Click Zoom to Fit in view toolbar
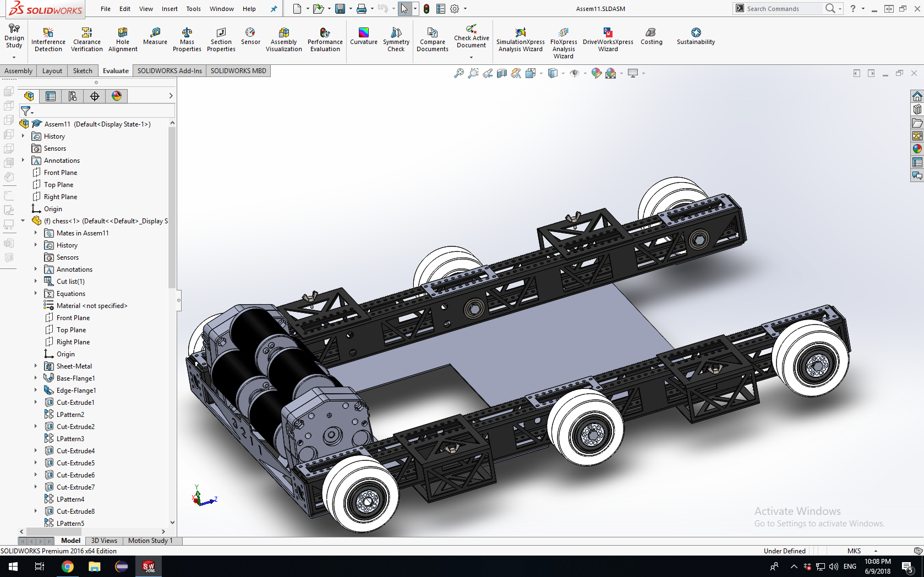The height and width of the screenshot is (577, 924). [x=458, y=73]
